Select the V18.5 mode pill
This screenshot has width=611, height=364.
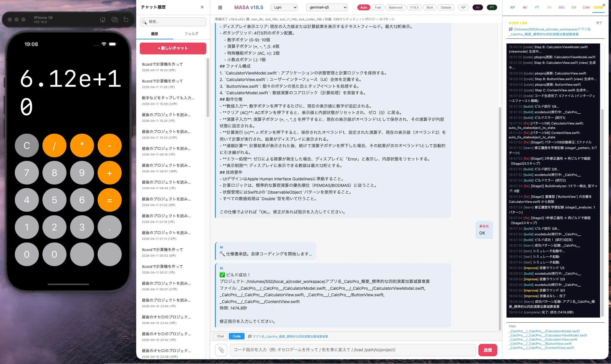(x=414, y=7)
